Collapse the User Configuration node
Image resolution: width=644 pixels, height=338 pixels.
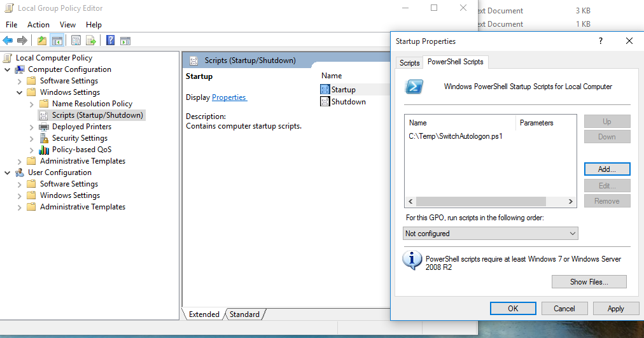point(8,173)
